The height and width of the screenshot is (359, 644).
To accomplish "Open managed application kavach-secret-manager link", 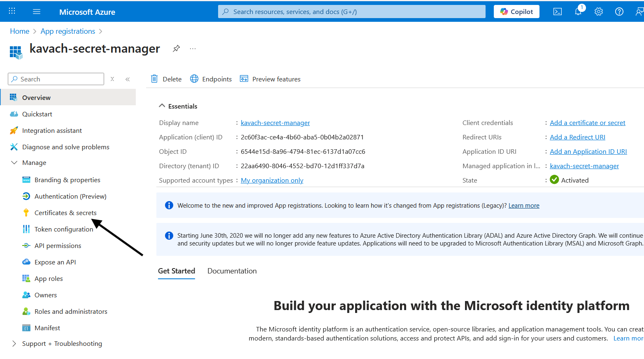I will [x=584, y=166].
